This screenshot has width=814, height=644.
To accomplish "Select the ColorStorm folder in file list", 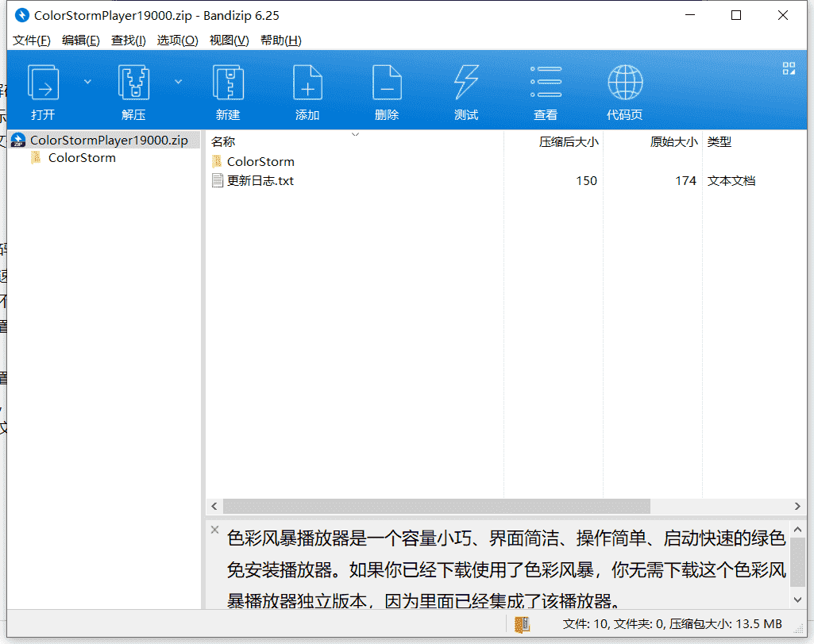I will (x=260, y=162).
